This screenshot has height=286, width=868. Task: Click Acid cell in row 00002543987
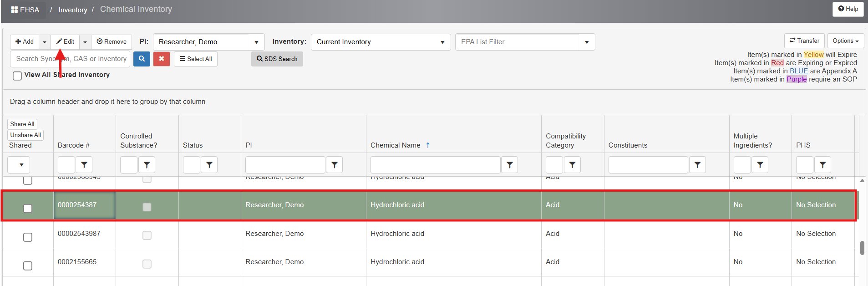[553, 234]
